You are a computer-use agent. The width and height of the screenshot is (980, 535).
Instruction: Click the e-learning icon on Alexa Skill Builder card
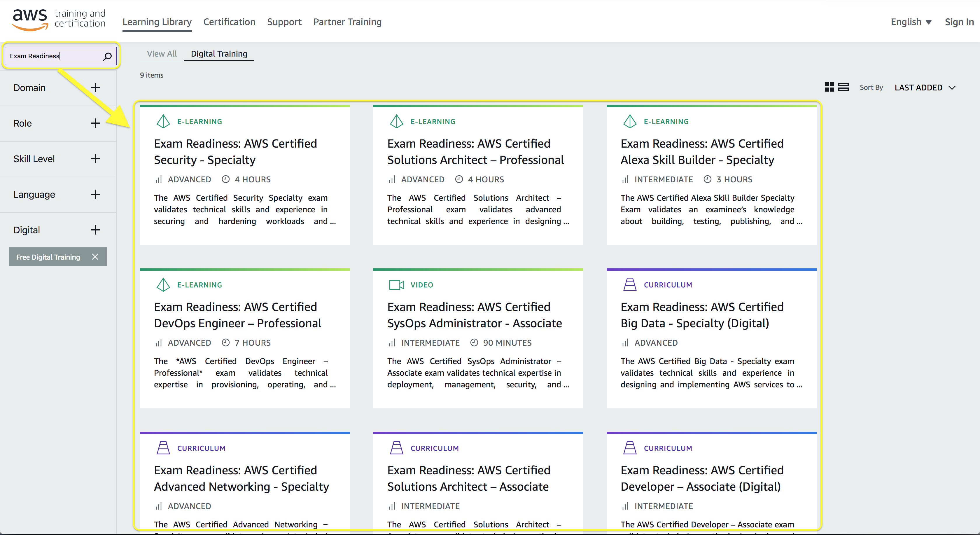click(x=630, y=121)
